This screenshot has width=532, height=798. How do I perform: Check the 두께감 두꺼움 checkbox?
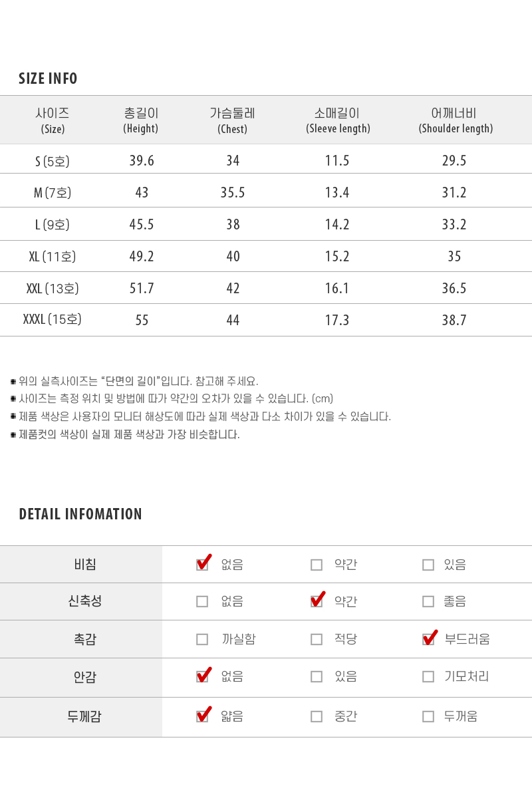click(428, 716)
